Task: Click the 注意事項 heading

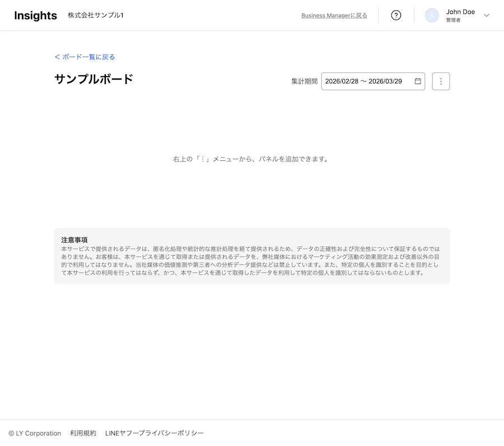Action: click(74, 240)
